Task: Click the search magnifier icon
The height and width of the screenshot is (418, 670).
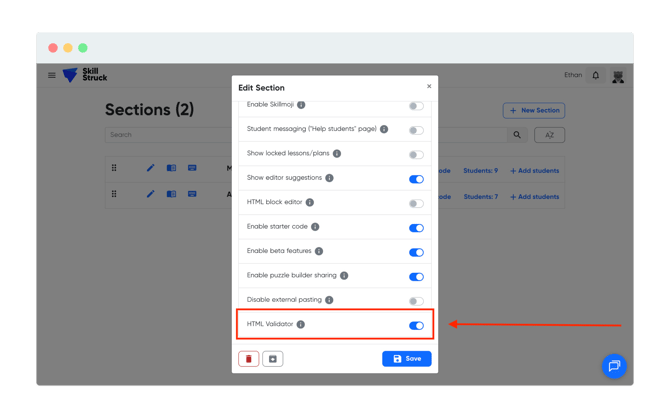Action: [517, 134]
